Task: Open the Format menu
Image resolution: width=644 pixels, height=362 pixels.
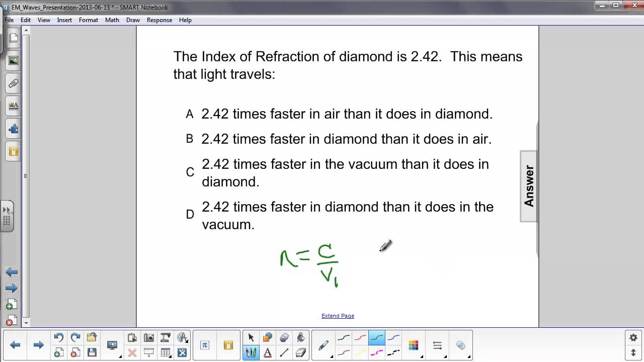Action: (x=89, y=20)
